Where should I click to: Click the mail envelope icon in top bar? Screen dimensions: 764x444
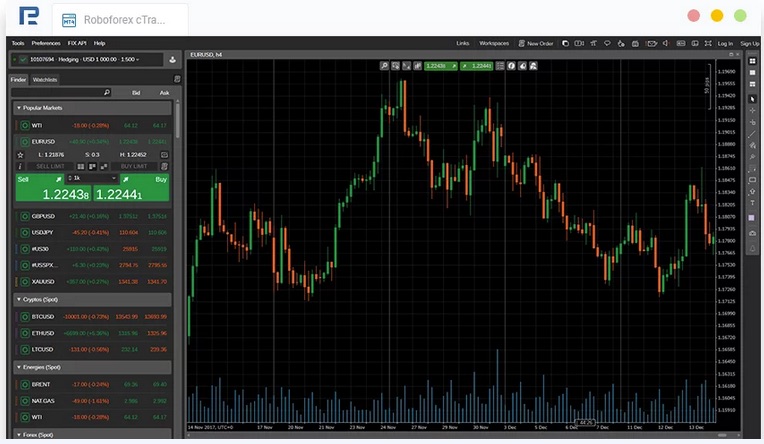point(651,43)
